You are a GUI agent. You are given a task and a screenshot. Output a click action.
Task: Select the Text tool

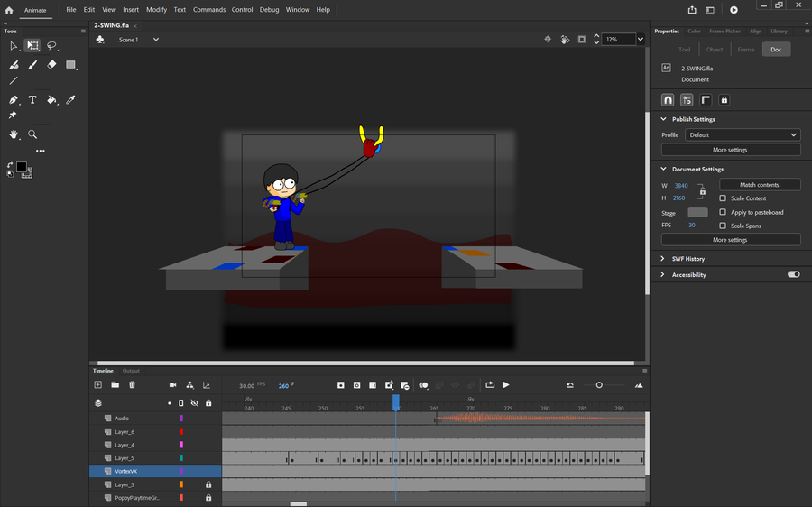click(x=32, y=99)
